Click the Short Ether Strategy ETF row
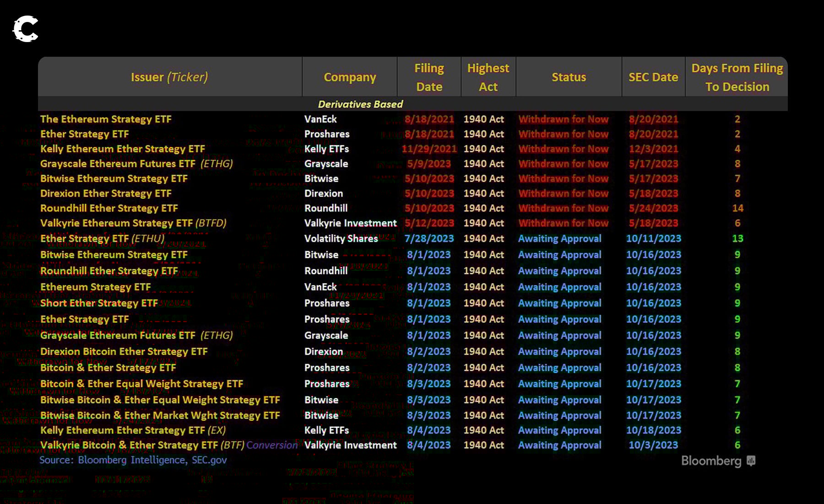The height and width of the screenshot is (504, 824). [x=99, y=303]
